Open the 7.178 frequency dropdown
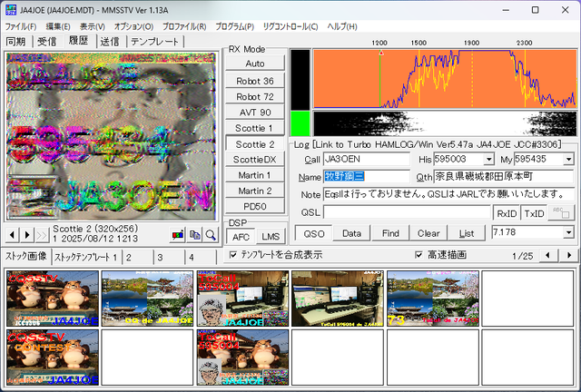581x392 pixels. tap(568, 232)
